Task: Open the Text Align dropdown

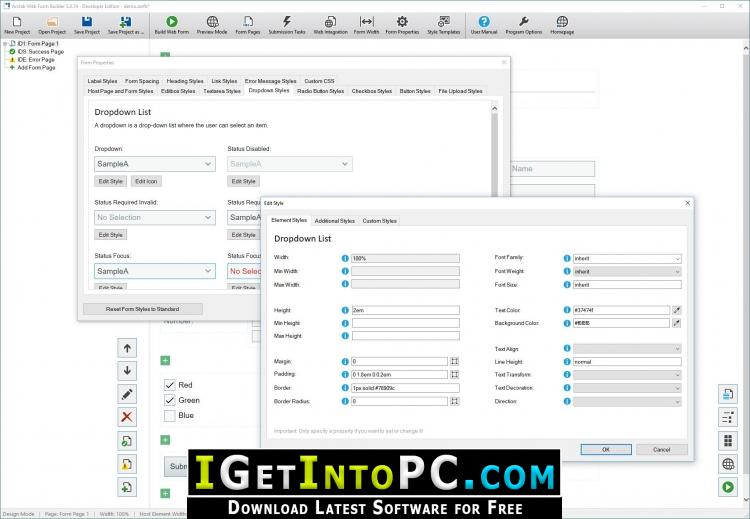Action: tap(627, 349)
